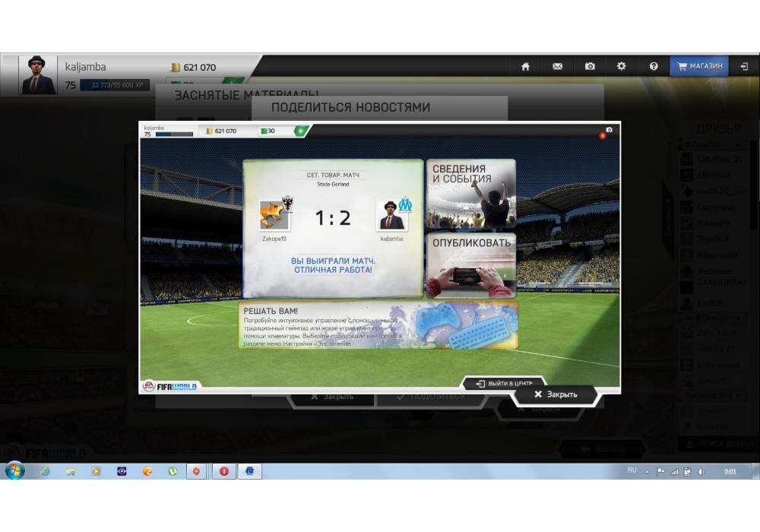
Task: Click the small camera icon with red badge
Action: (x=609, y=130)
